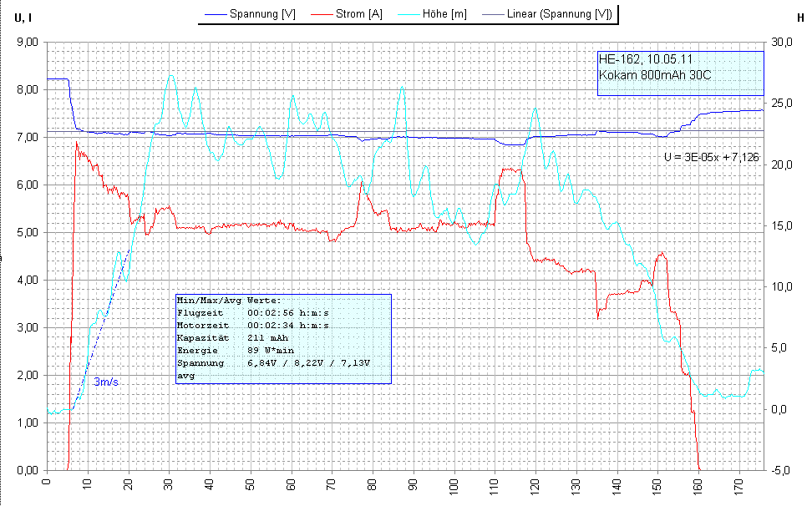Select the Linear (Spannung [V]) legend entry
Viewport: 812px width, 506px height.
click(559, 14)
